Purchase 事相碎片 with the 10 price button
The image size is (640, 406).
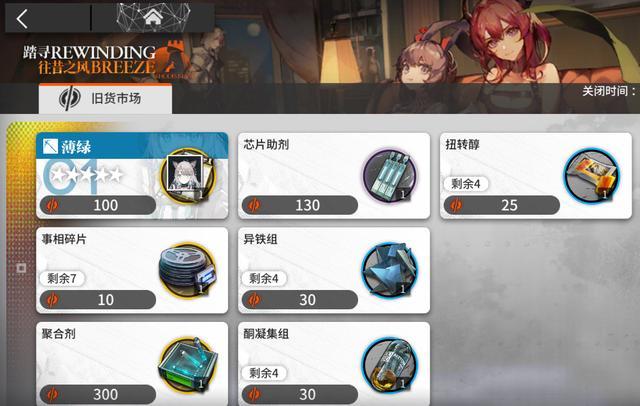(x=98, y=300)
